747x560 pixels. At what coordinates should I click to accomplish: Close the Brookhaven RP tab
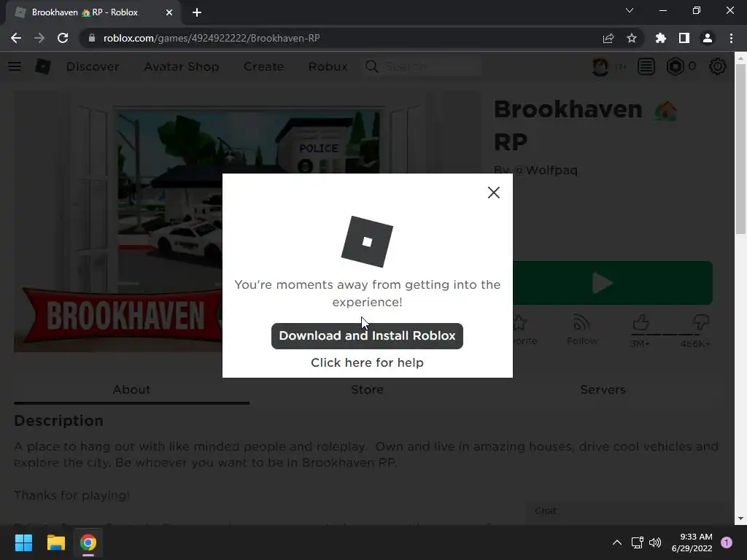pyautogui.click(x=169, y=12)
